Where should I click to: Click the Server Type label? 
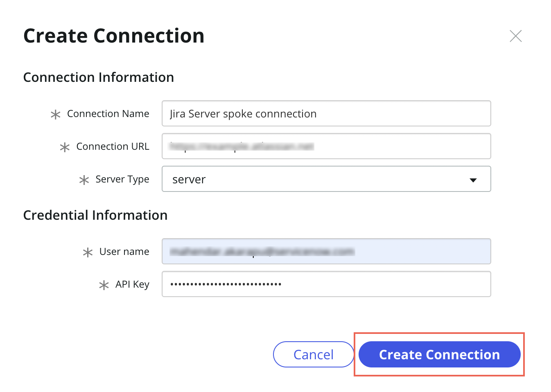(122, 180)
